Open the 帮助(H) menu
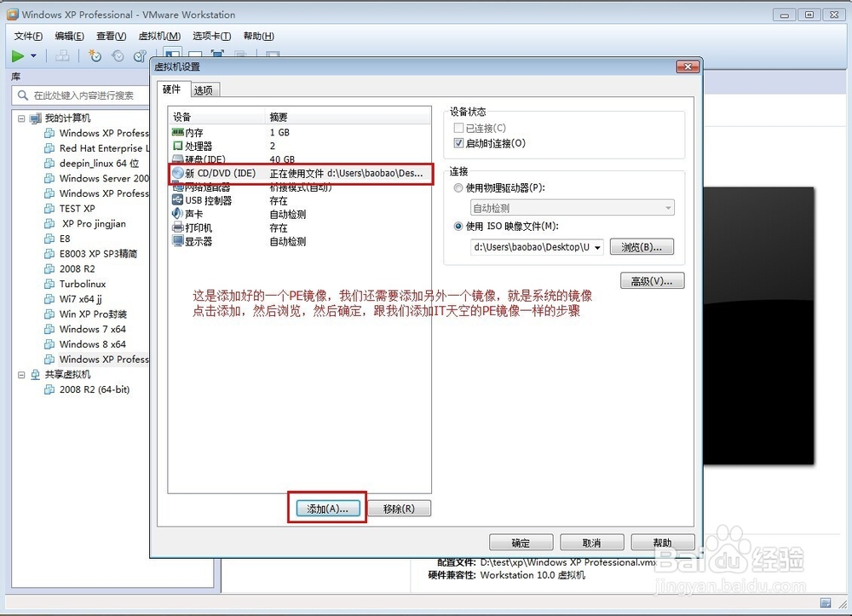The height and width of the screenshot is (616, 852). pos(259,36)
